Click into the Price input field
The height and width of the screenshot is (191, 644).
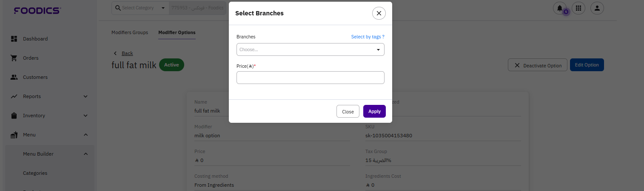pyautogui.click(x=310, y=78)
